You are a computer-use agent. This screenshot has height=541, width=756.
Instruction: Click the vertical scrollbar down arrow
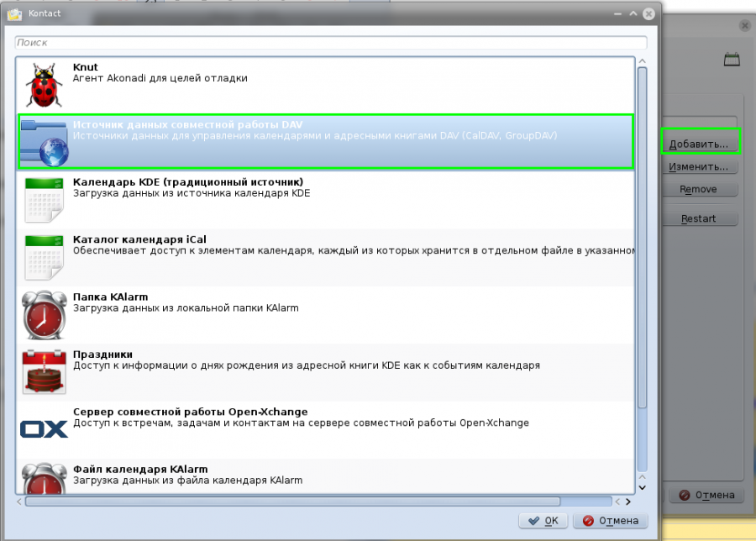point(642,487)
